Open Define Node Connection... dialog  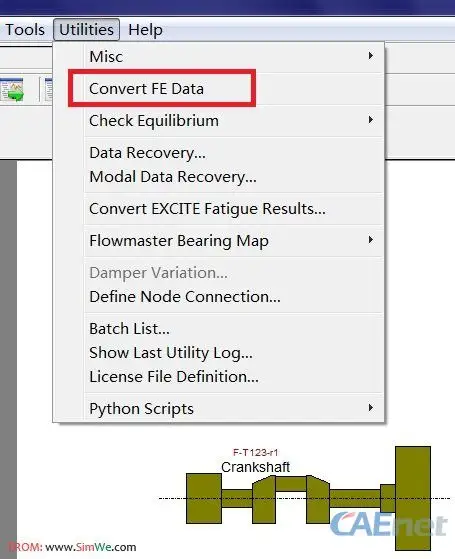185,297
